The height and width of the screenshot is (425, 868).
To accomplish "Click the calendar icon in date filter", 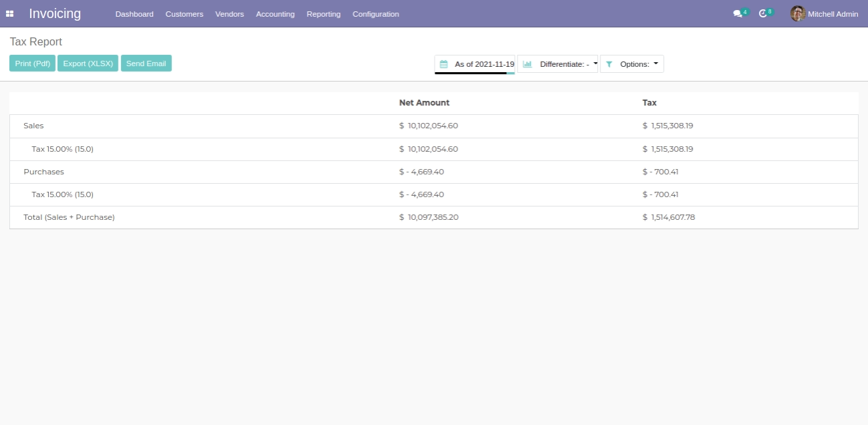I will (x=443, y=64).
